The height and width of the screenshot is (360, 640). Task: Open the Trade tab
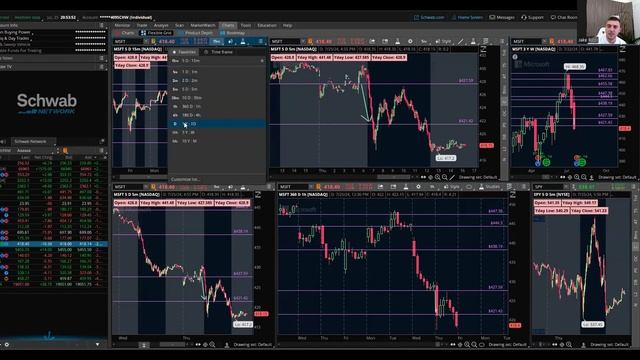click(x=142, y=25)
